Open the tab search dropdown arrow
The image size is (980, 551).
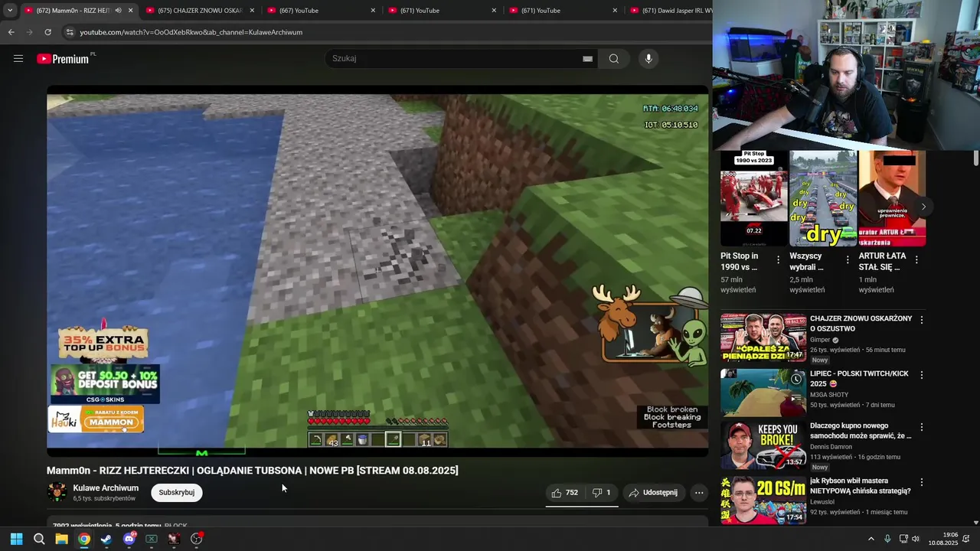9,11
